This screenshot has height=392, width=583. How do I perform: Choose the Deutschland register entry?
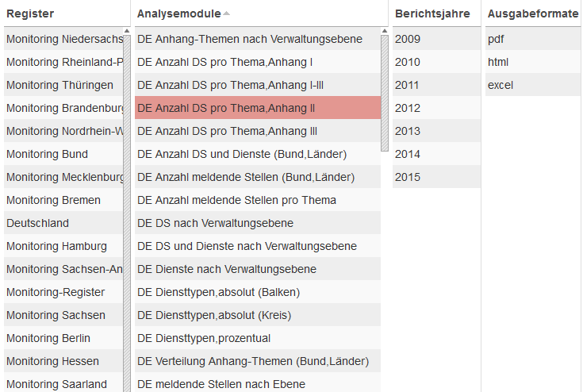click(38, 223)
